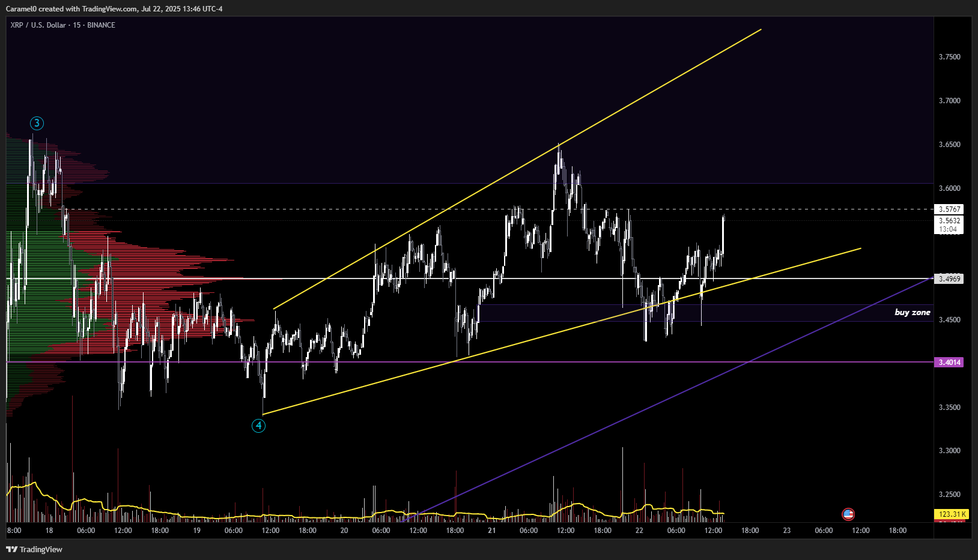Click the 3.3000 price axis label
Viewport: 978px width, 560px height.
(949, 451)
